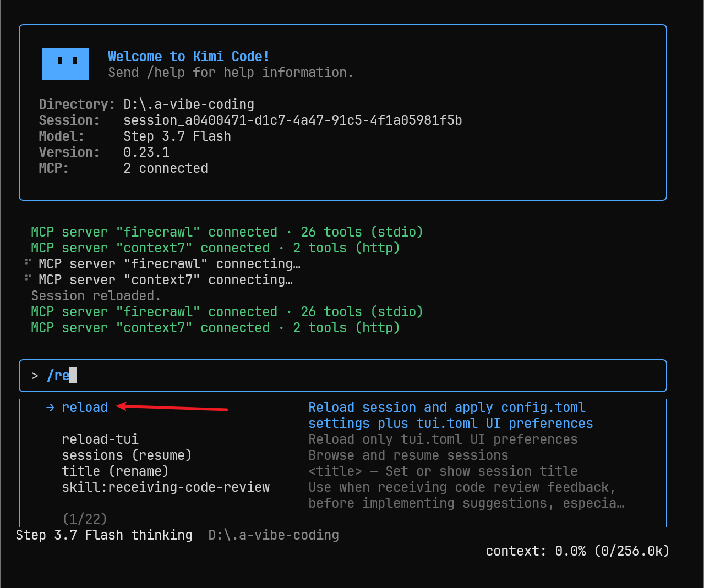Click the firecrawl 'connecting…' log line

pyautogui.click(x=170, y=264)
